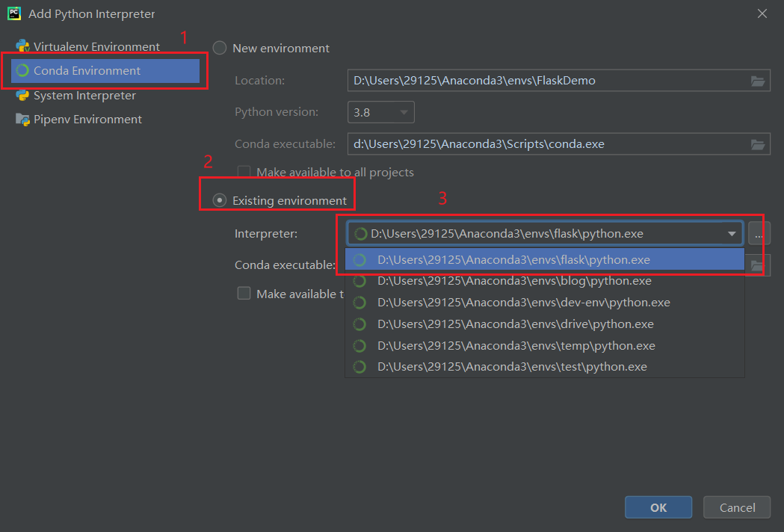Choose envs\flask\python.exe from the list

click(x=545, y=259)
